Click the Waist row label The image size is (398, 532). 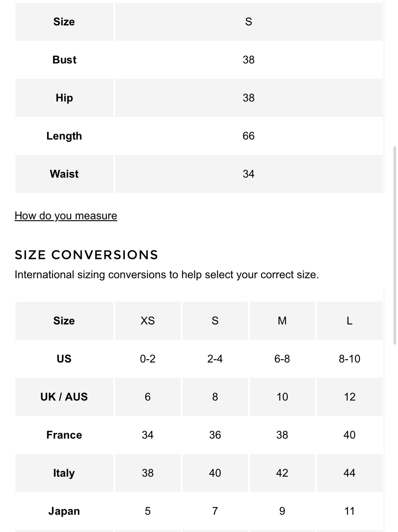pos(64,174)
